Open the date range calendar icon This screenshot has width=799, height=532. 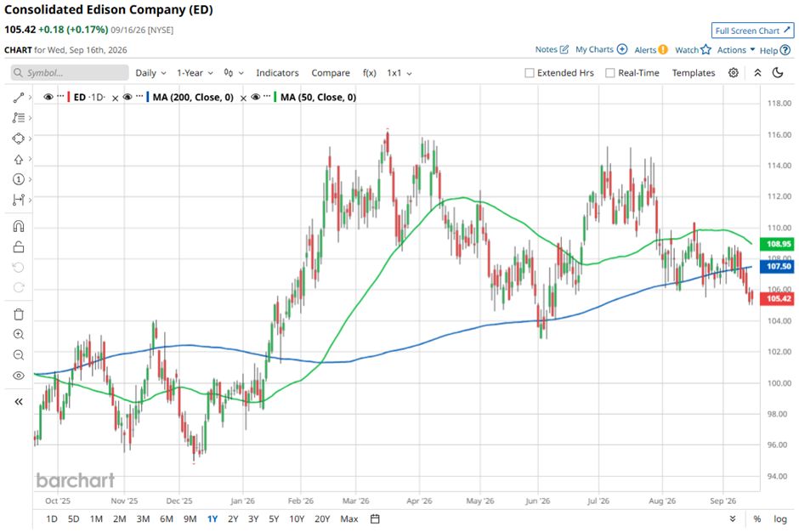coord(375,518)
